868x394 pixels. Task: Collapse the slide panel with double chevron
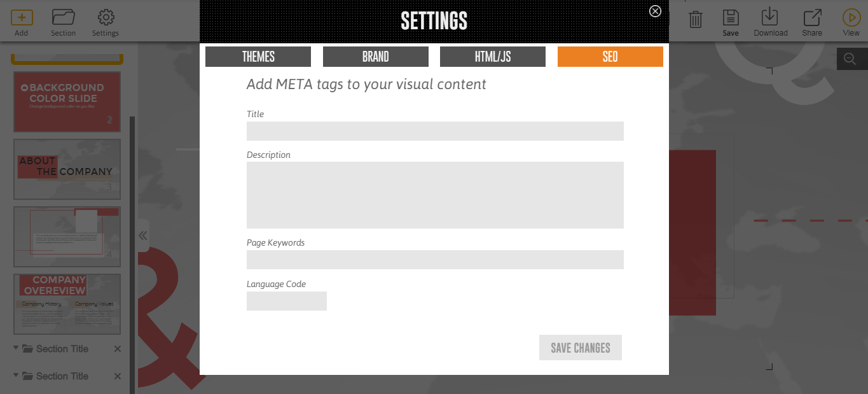143,236
